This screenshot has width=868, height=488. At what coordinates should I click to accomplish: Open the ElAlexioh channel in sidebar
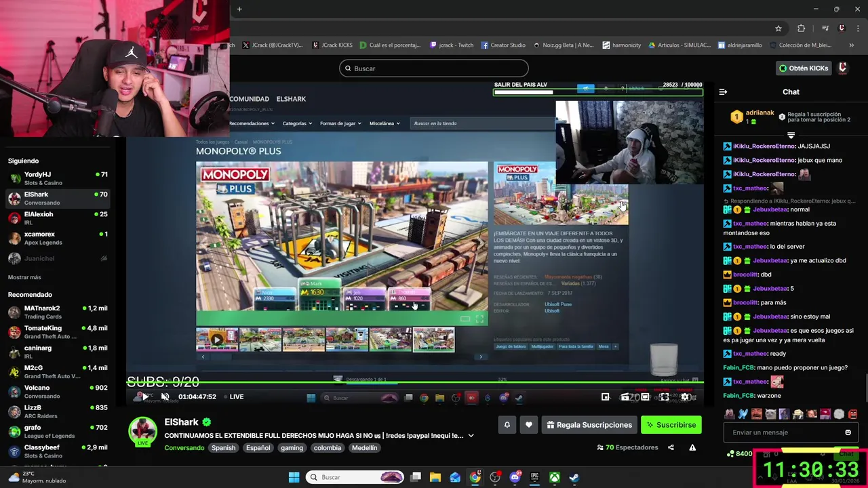[58, 218]
